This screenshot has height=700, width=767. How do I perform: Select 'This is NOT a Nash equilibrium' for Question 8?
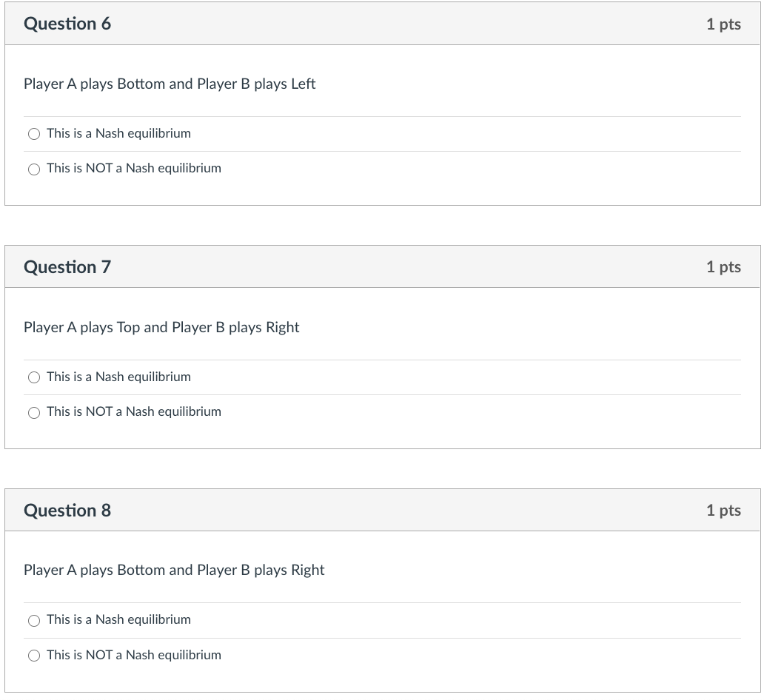tap(34, 656)
